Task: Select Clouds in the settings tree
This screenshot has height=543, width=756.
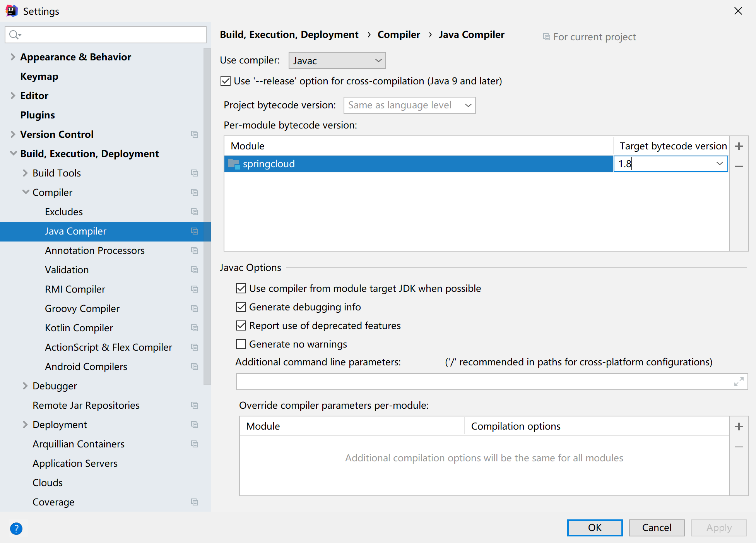Action: (48, 483)
